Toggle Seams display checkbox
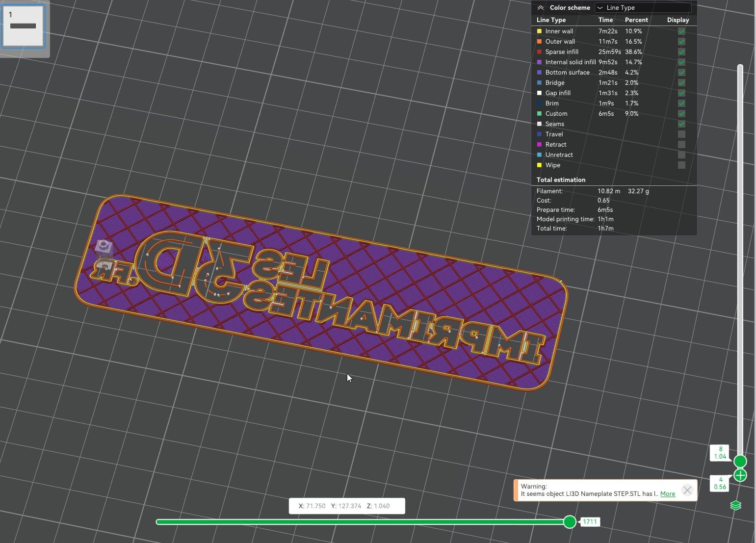The image size is (756, 543). [x=681, y=124]
